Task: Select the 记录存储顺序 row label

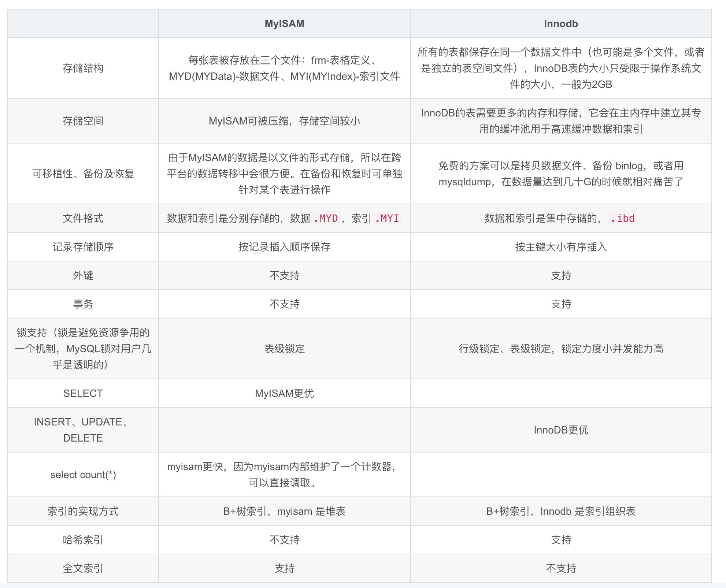Action: [x=83, y=247]
